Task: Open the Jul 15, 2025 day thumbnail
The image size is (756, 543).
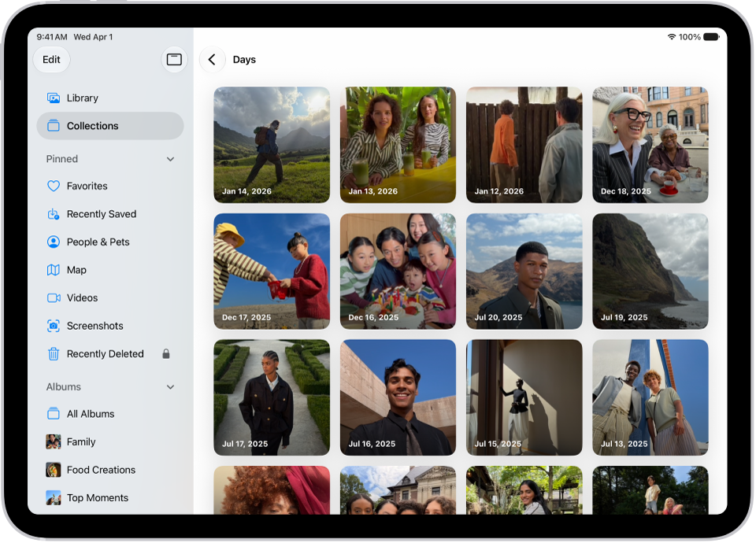Action: pyautogui.click(x=524, y=397)
